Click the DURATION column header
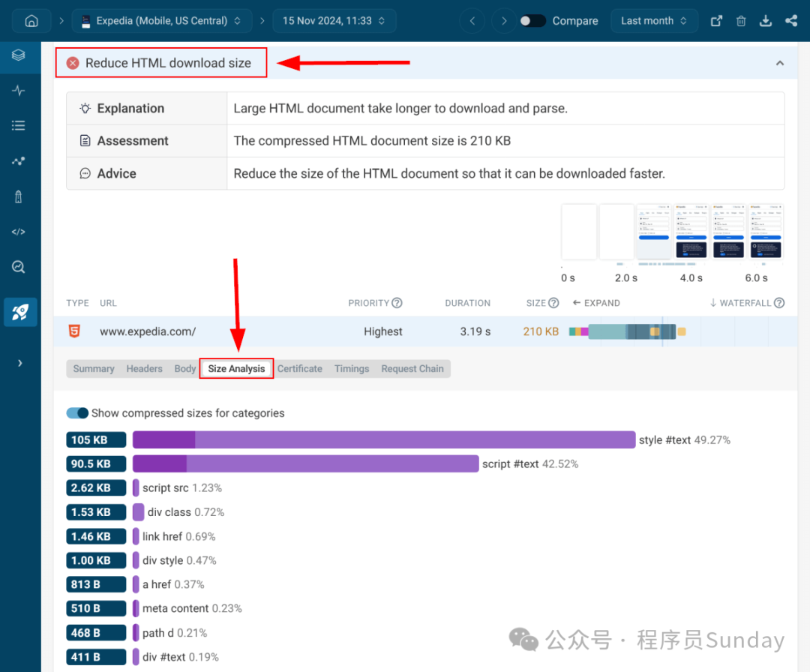810x672 pixels. tap(467, 303)
